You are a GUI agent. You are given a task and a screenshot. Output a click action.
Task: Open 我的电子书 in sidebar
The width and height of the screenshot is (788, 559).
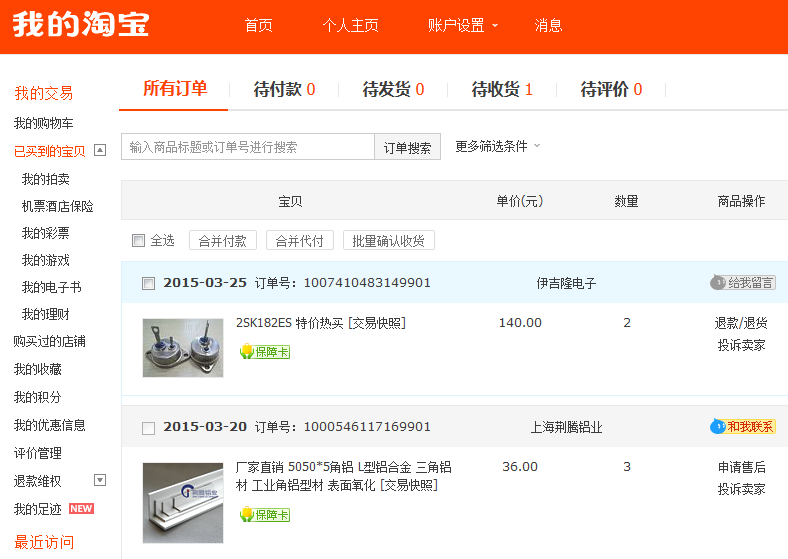click(52, 287)
